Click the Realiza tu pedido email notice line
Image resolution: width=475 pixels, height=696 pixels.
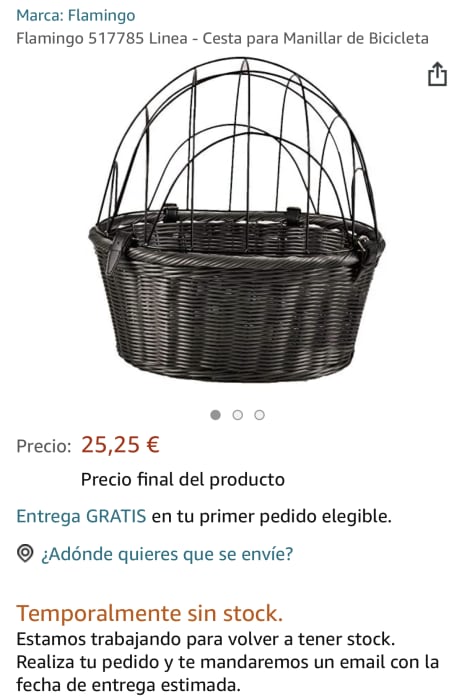tap(227, 662)
